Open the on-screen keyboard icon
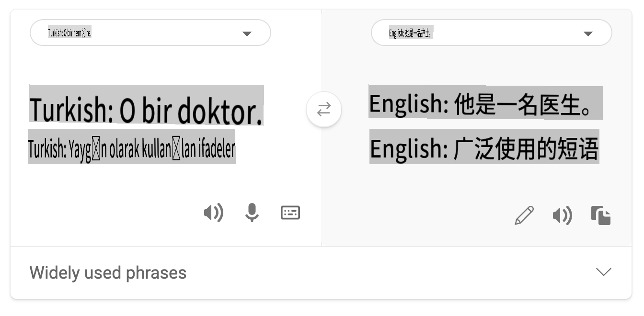This screenshot has height=316, width=644. [290, 213]
